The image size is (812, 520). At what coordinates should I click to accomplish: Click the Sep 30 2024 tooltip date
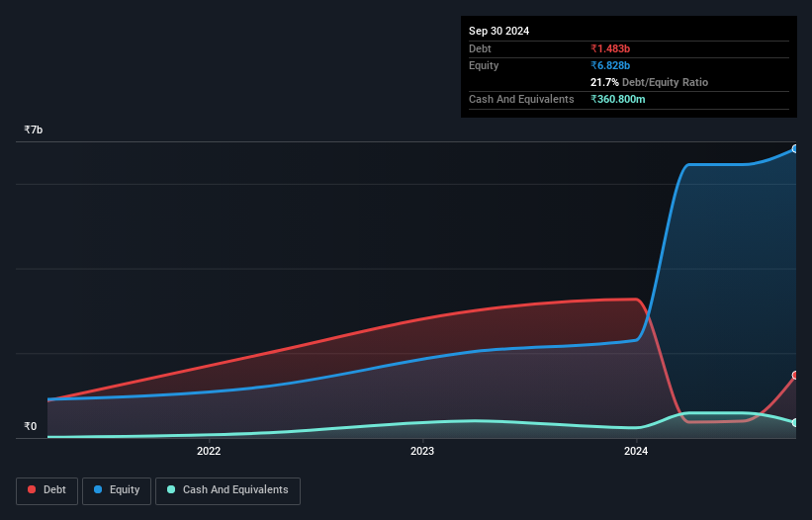(498, 31)
